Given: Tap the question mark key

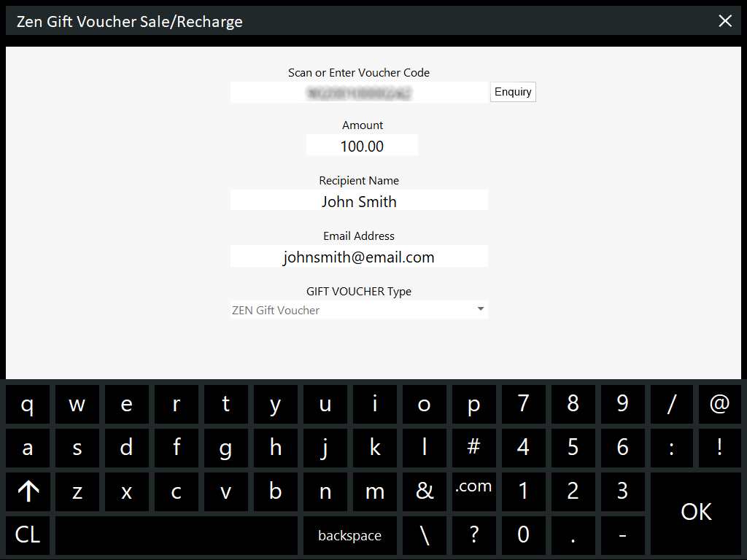Looking at the screenshot, I should coord(473,535).
